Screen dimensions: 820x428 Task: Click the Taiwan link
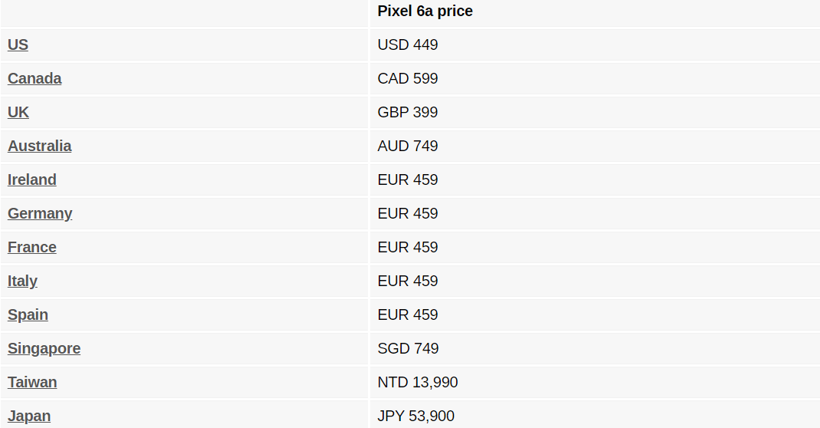pos(32,382)
